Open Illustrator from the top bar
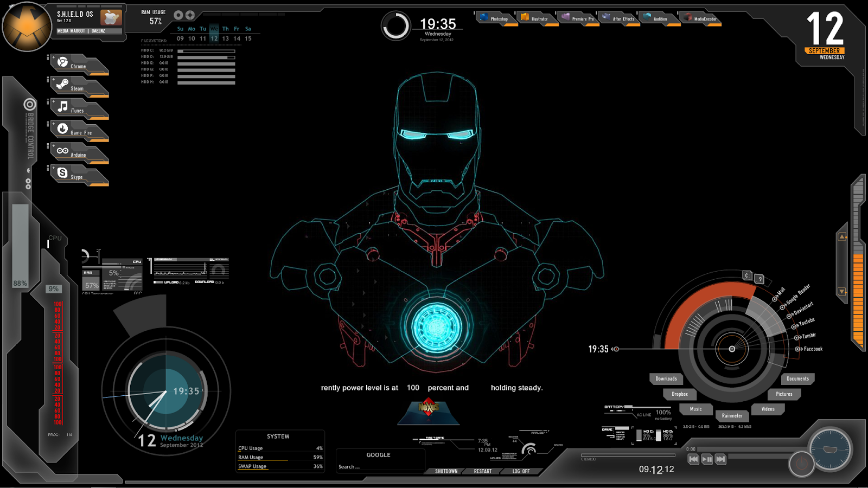 [x=537, y=18]
